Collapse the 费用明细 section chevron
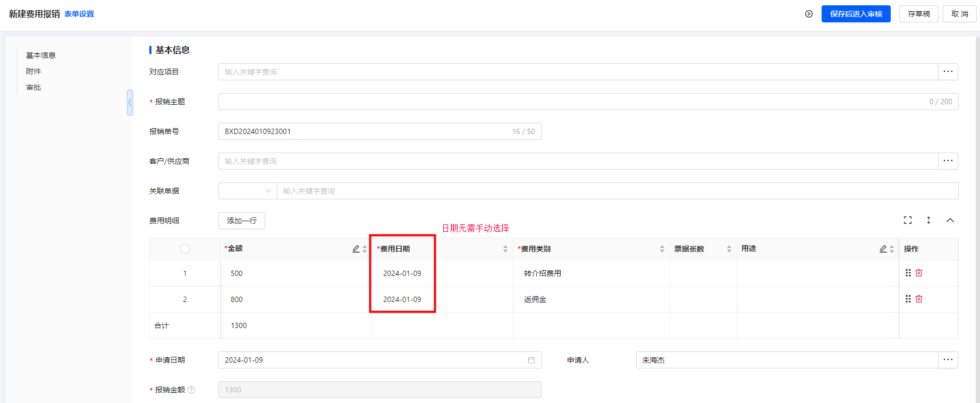Viewport: 980px width, 403px height. pos(950,220)
